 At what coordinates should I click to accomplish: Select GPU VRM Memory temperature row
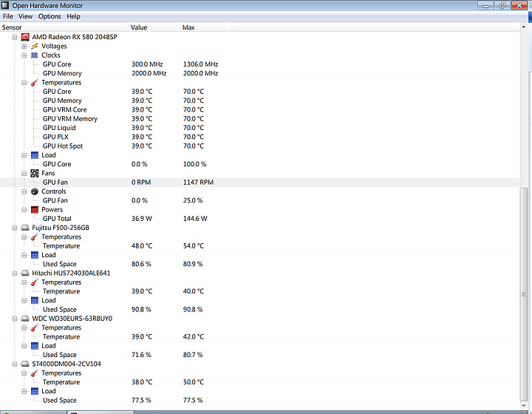[260, 119]
